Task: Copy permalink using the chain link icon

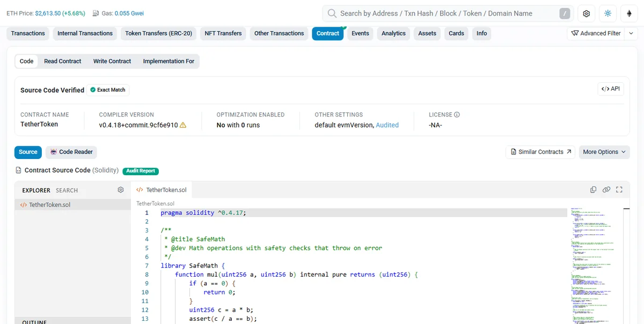Action: click(606, 190)
